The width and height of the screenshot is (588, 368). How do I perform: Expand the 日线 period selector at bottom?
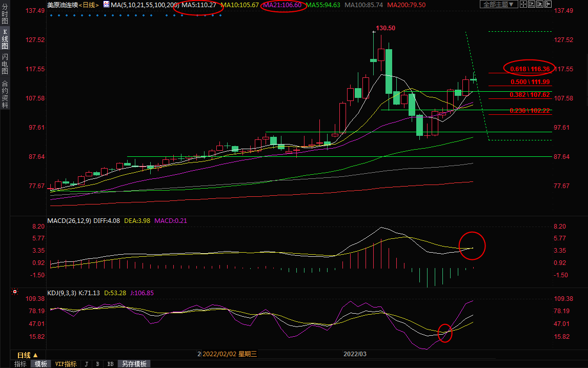coord(27,355)
